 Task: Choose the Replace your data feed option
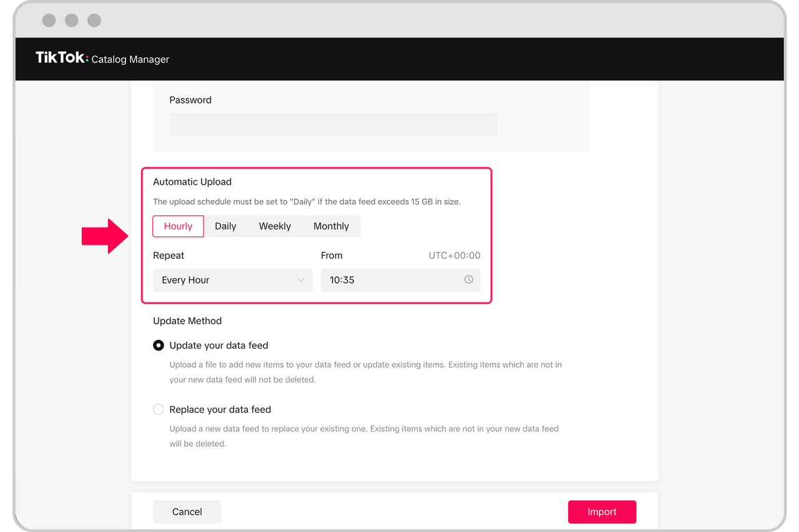[x=159, y=410]
